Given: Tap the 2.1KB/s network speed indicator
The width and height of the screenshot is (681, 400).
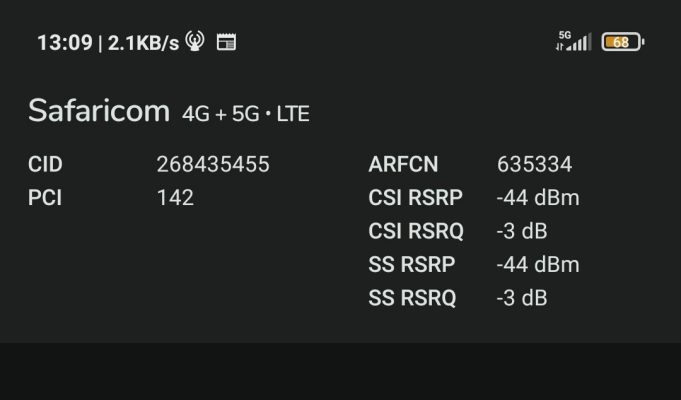Looking at the screenshot, I should pyautogui.click(x=143, y=43).
